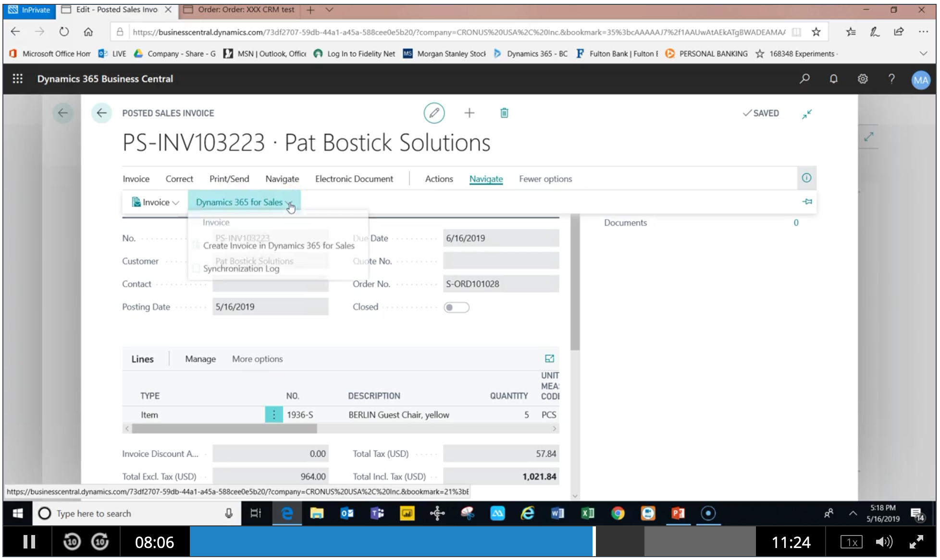Click More options in Lines section
The image size is (940, 560).
pos(257,359)
